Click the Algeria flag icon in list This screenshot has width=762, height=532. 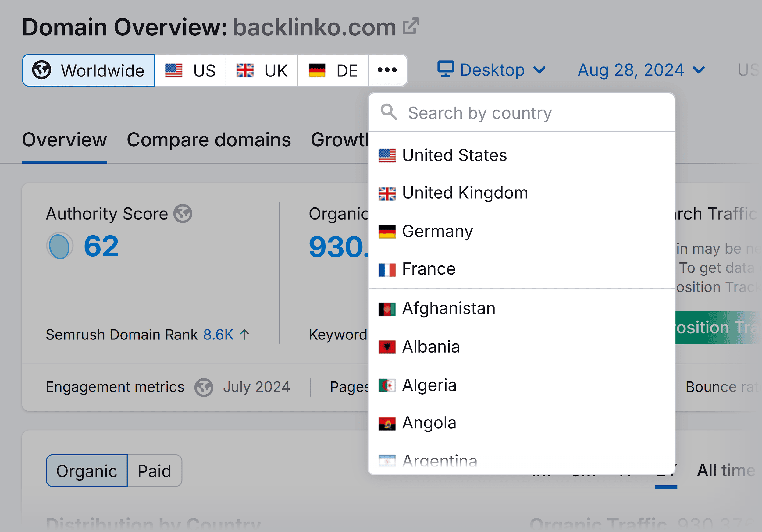point(387,385)
